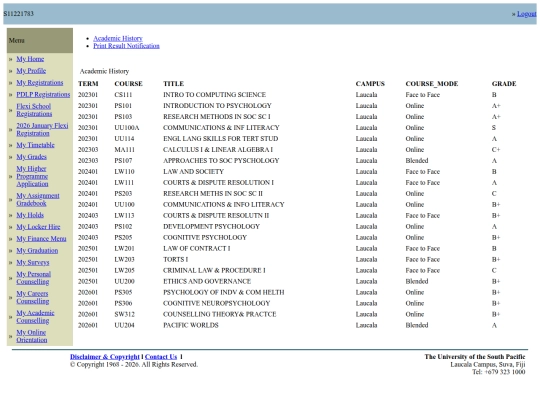Click the Logout link
The image size is (540, 405).
[x=527, y=14]
